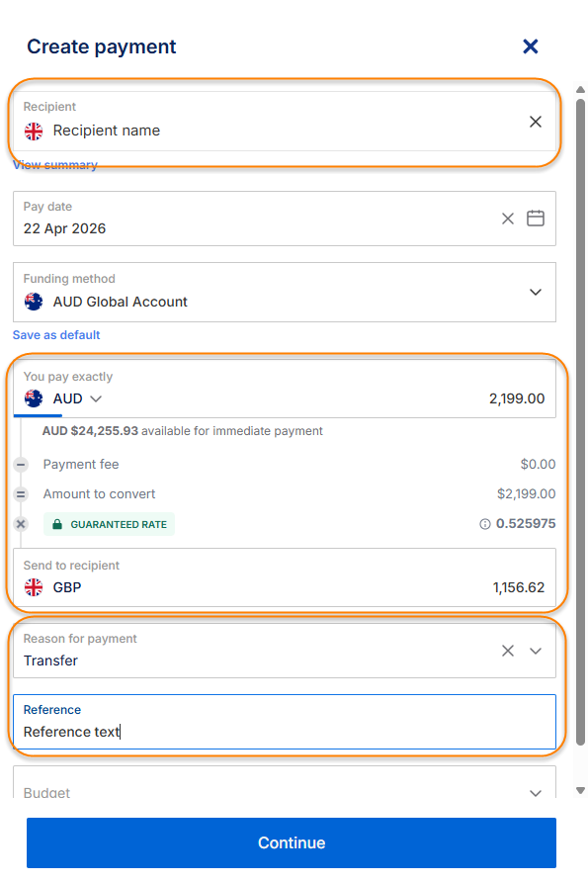Clear the selected recipient
This screenshot has width=588, height=882.
pos(536,122)
